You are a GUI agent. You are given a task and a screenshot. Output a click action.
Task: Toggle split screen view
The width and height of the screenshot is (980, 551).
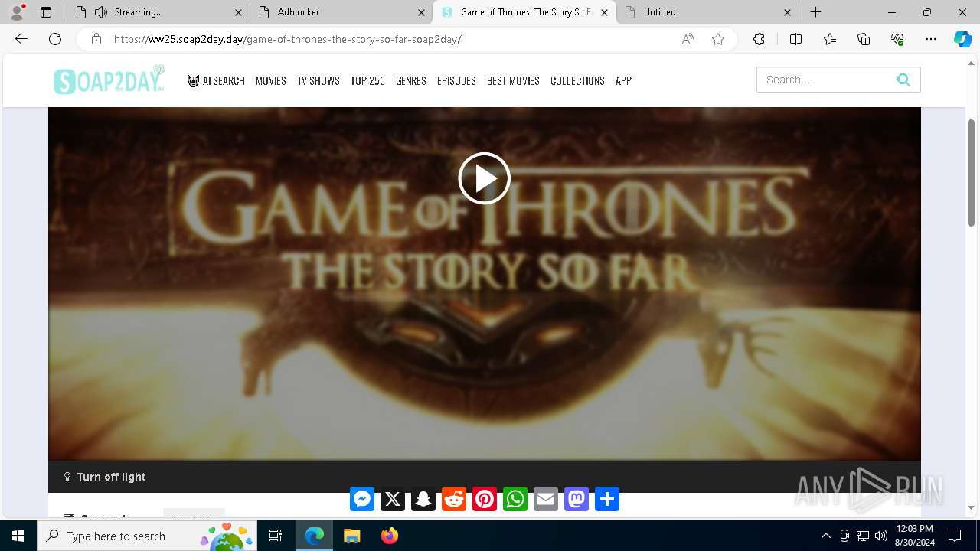pos(795,39)
